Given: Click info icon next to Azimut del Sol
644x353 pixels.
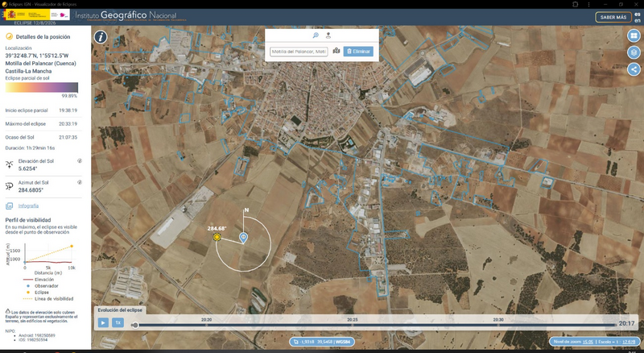Looking at the screenshot, I should point(80,182).
